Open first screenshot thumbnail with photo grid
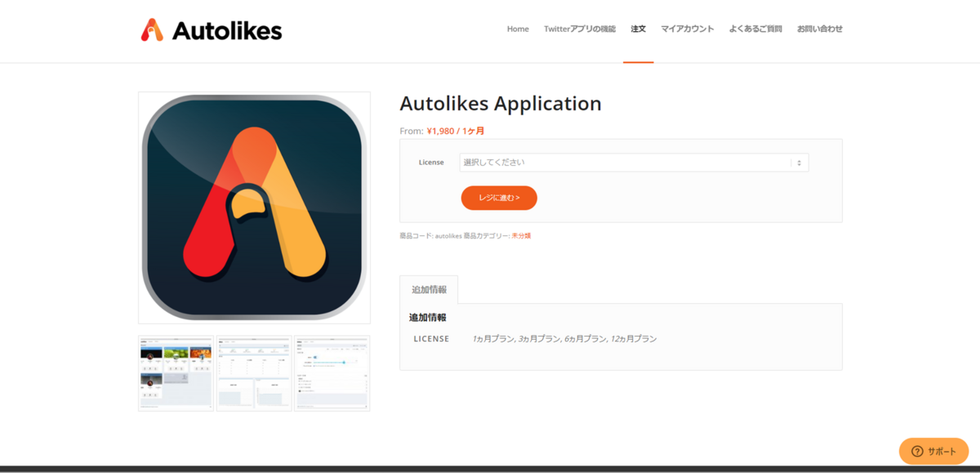This screenshot has height=473, width=980. tap(176, 373)
